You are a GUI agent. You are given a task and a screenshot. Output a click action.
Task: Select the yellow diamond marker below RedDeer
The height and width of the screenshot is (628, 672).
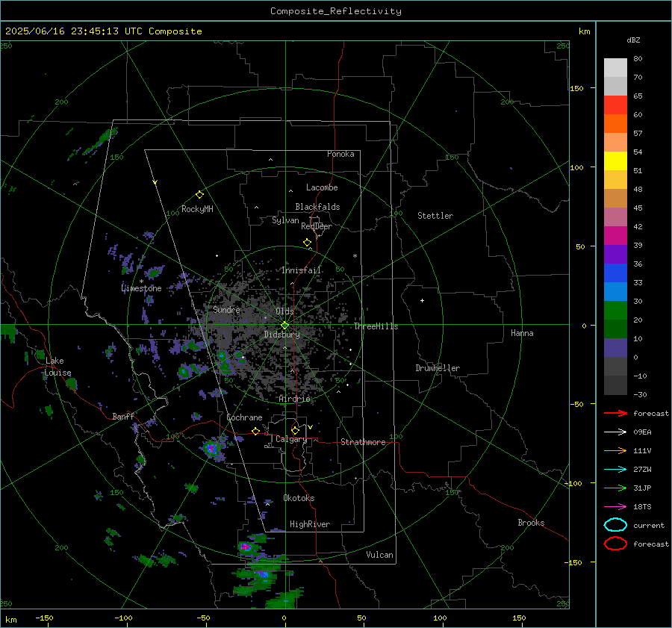point(307,243)
